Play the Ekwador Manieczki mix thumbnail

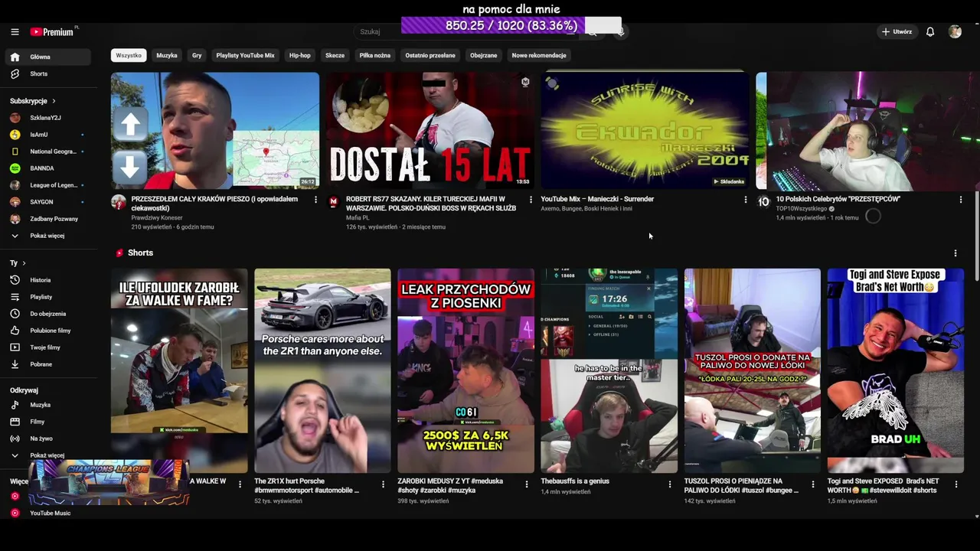click(x=645, y=131)
